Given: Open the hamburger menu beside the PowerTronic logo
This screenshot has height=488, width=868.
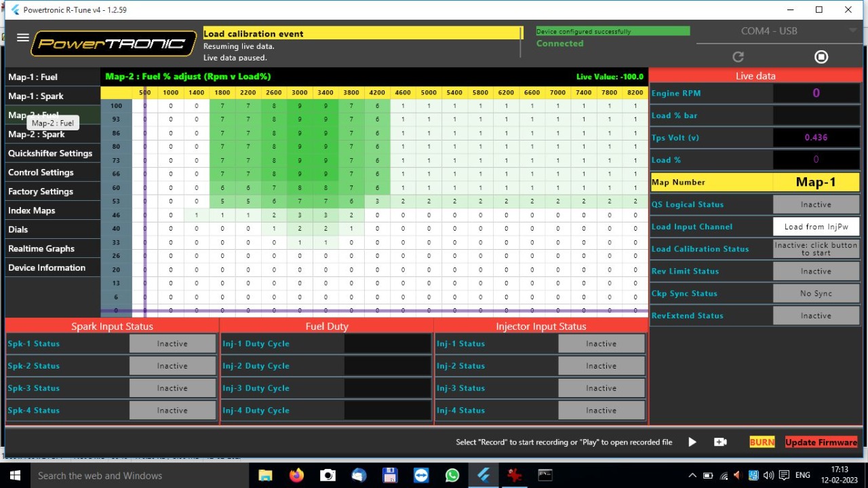Looking at the screenshot, I should [x=22, y=38].
